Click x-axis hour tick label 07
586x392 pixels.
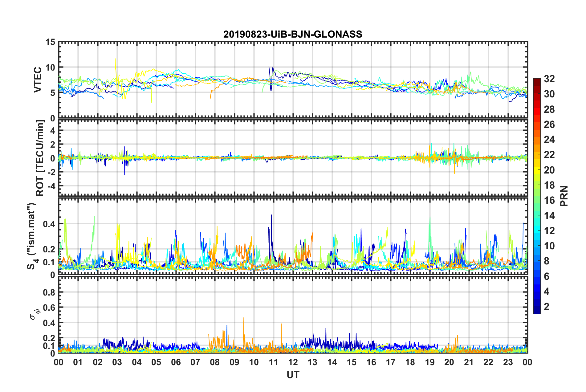click(195, 362)
